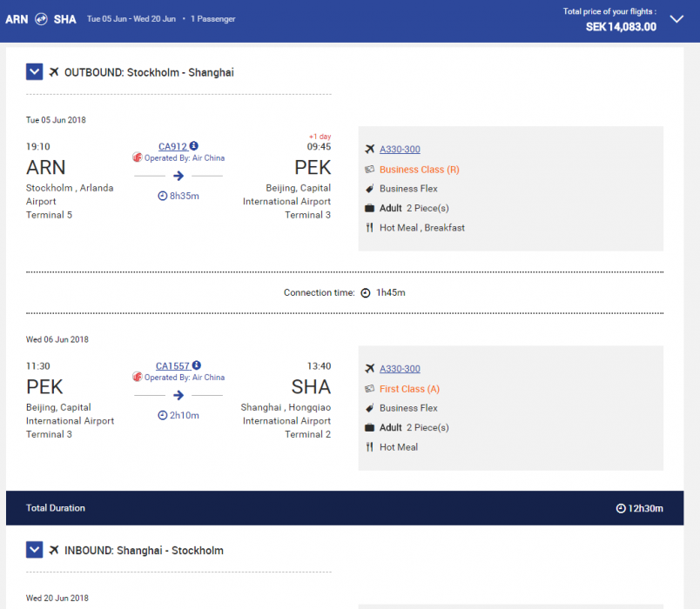Image resolution: width=700 pixels, height=609 pixels.
Task: Click the Air China logo under CA912
Action: click(x=137, y=157)
